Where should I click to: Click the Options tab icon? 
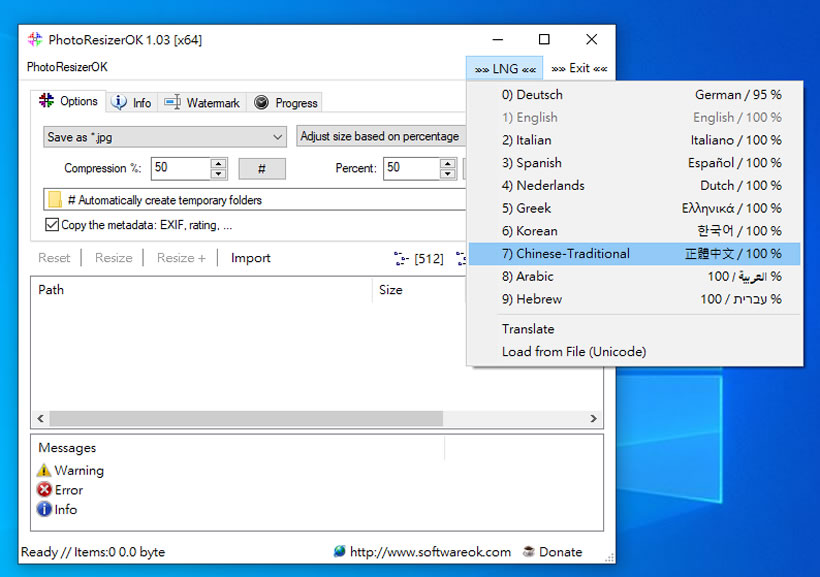point(47,100)
